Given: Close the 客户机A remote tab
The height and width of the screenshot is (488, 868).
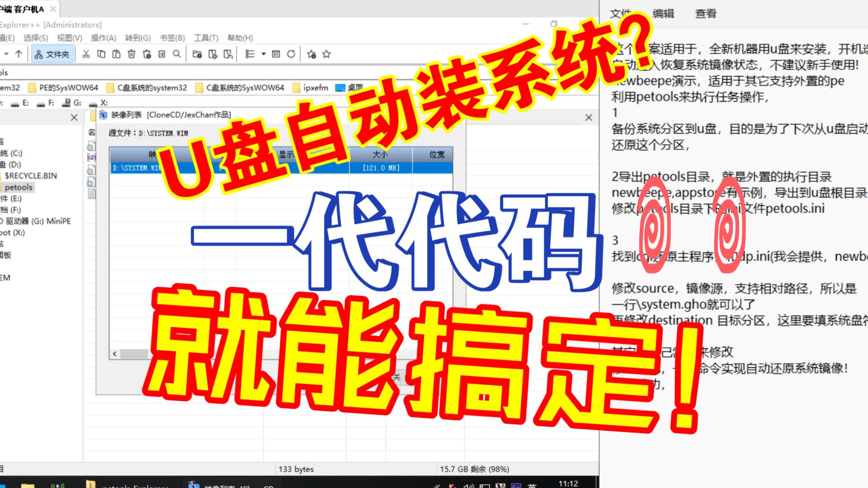Looking at the screenshot, I should click(x=53, y=9).
